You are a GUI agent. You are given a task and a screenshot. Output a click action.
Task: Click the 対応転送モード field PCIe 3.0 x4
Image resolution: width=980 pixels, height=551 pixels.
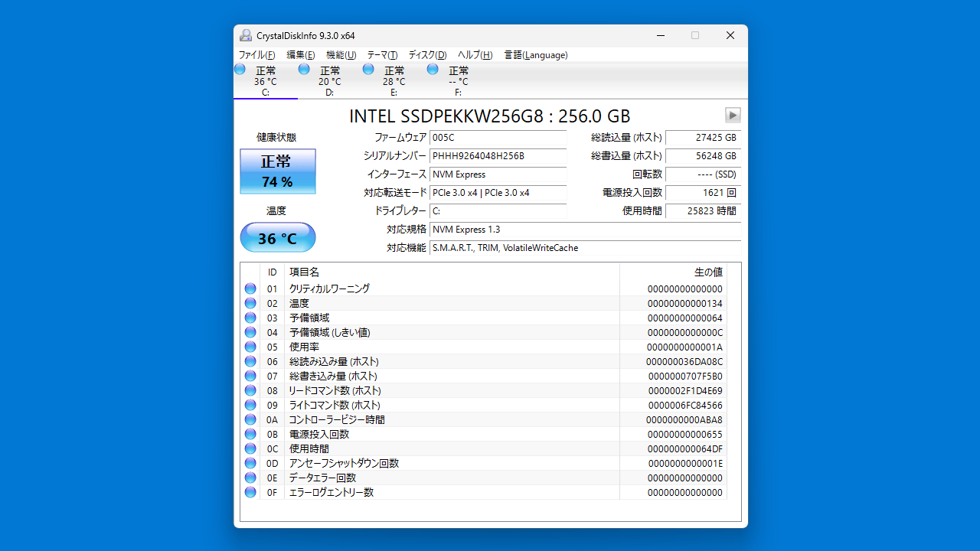pyautogui.click(x=498, y=193)
